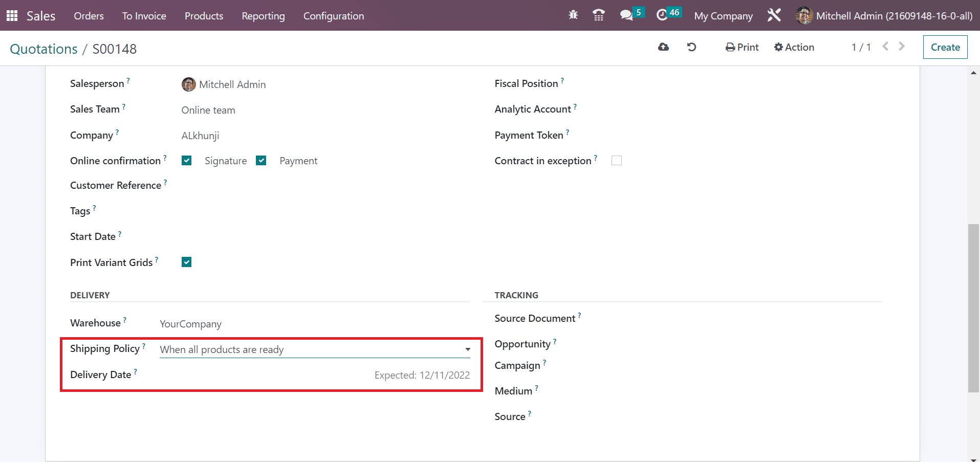Open the apps grid home menu

click(12, 16)
